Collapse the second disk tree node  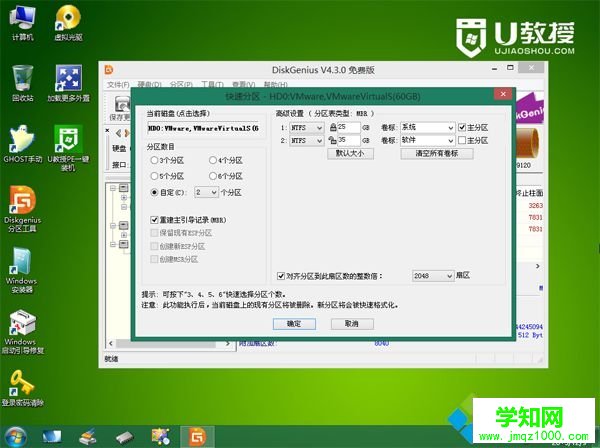[112, 226]
